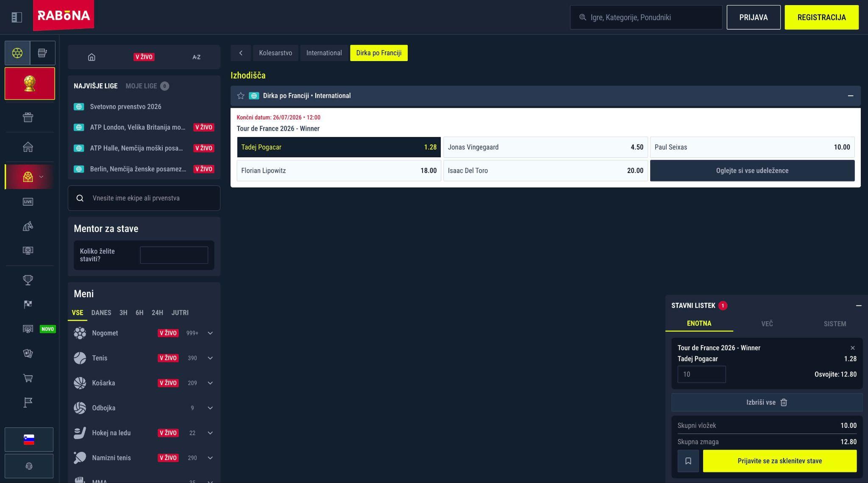The image size is (868, 483).
Task: Expand the Tenis category
Action: (x=210, y=358)
